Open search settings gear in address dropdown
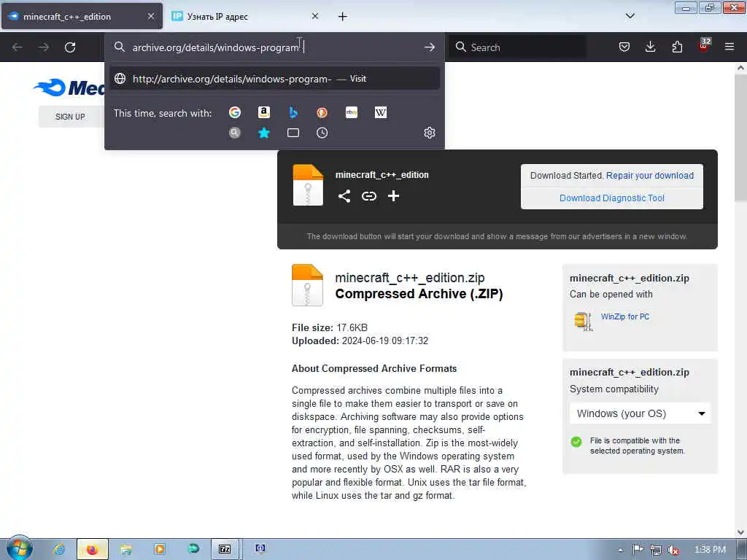The height and width of the screenshot is (560, 747). pos(429,133)
